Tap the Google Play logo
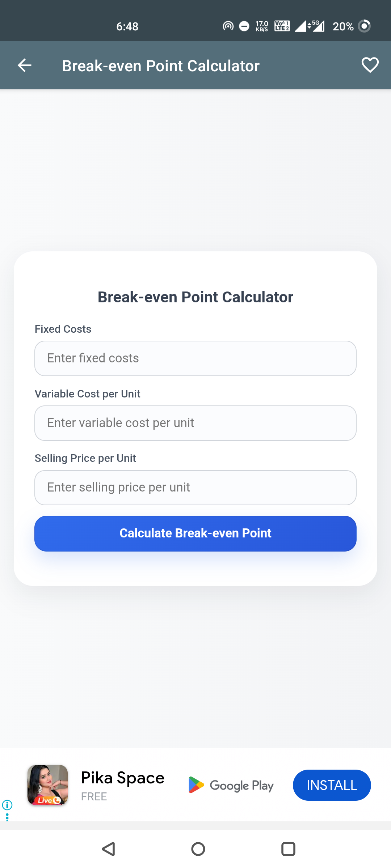This screenshot has width=391, height=868. [231, 785]
